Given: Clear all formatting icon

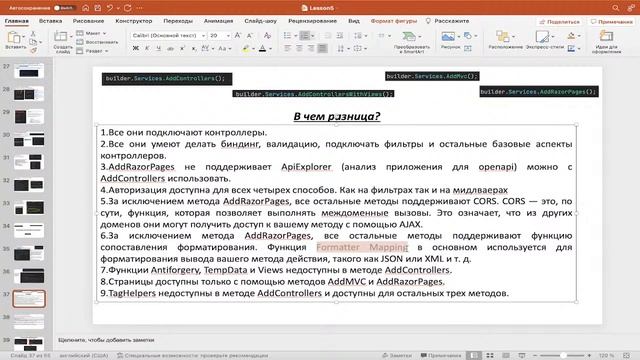Looking at the screenshot, I should 267,36.
